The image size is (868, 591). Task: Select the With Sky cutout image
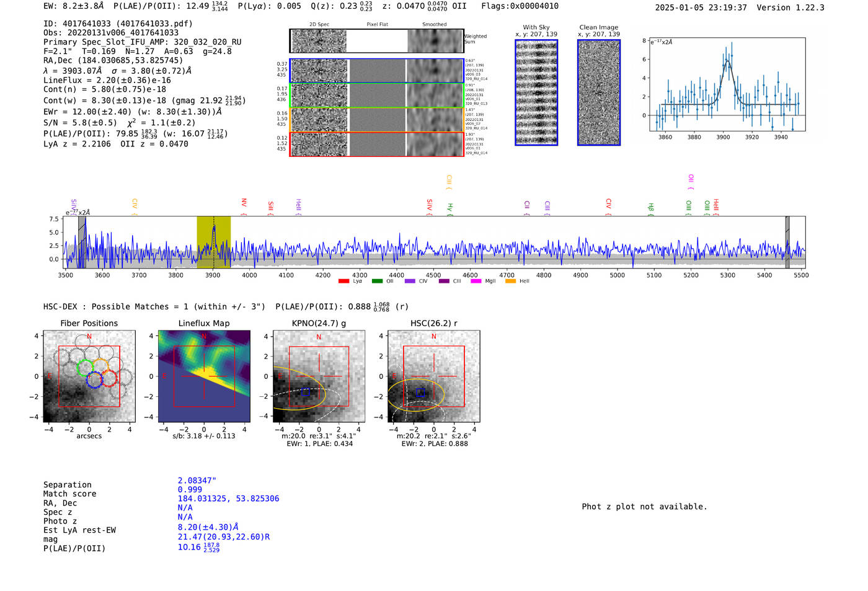coord(536,92)
